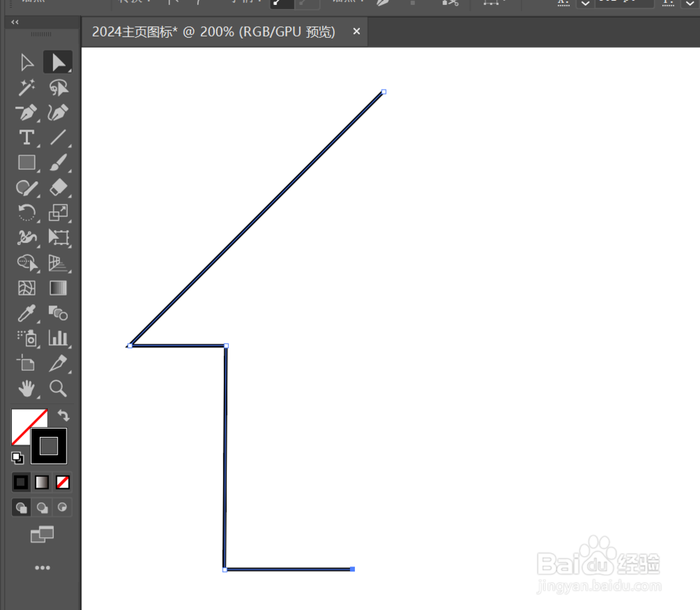Choose the Line Segment tool
The image size is (700, 610).
tap(58, 137)
